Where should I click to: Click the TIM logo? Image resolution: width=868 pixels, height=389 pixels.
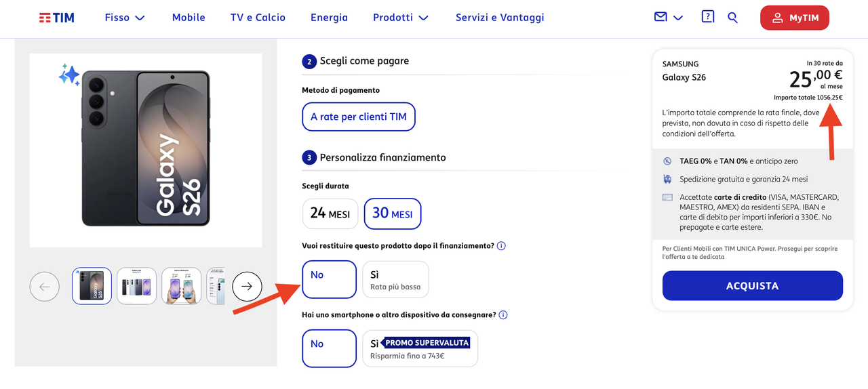[x=56, y=18]
